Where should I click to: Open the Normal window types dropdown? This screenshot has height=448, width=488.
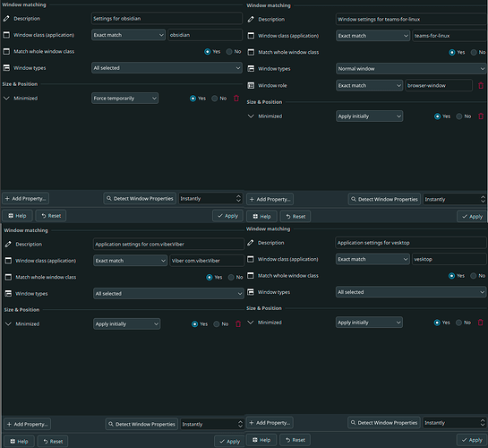click(411, 68)
